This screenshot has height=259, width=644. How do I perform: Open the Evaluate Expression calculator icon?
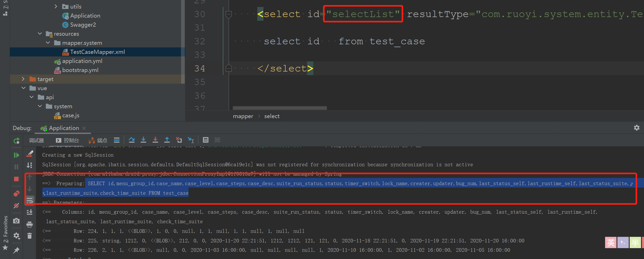coord(205,140)
